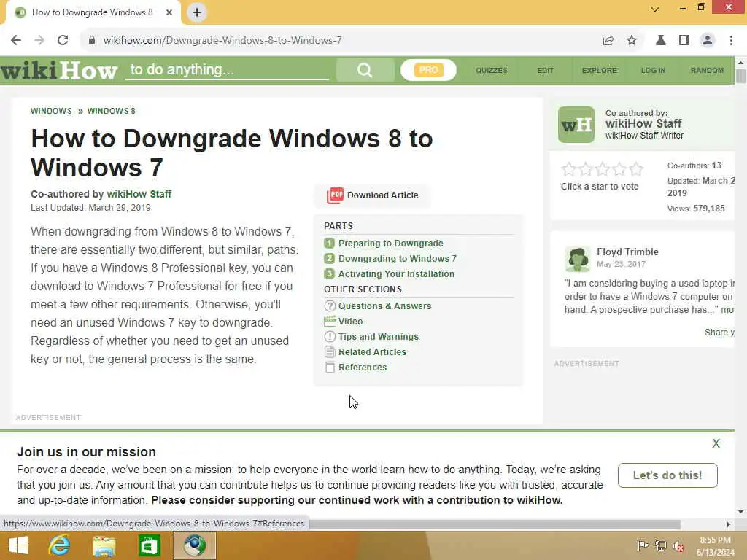747x560 pixels.
Task: Open the Chrome Labs flask icon
Action: click(x=661, y=41)
